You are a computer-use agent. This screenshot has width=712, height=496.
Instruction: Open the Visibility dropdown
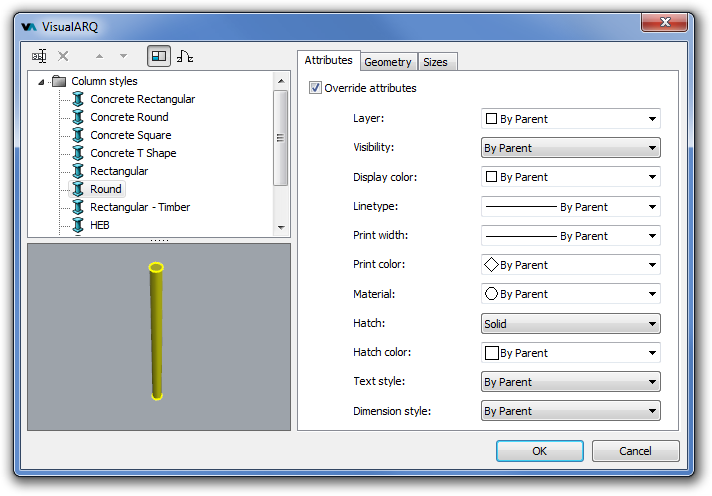tap(570, 148)
